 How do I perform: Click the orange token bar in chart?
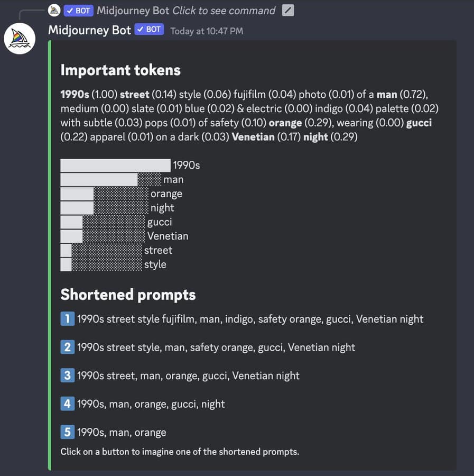(x=104, y=194)
